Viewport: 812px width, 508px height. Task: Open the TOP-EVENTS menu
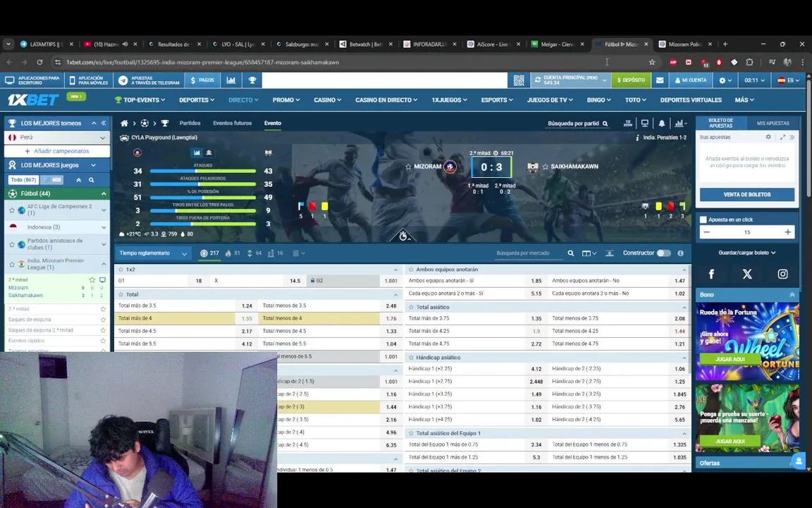pyautogui.click(x=140, y=100)
